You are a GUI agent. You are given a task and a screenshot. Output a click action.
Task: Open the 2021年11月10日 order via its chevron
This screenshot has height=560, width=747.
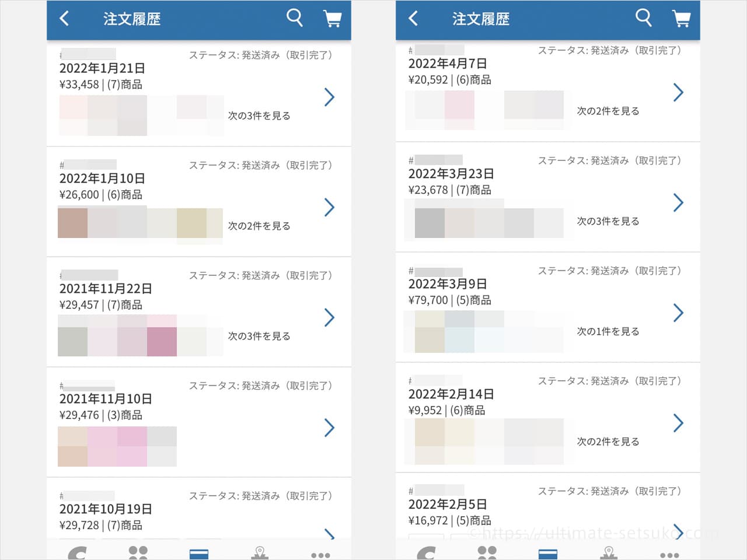point(329,428)
